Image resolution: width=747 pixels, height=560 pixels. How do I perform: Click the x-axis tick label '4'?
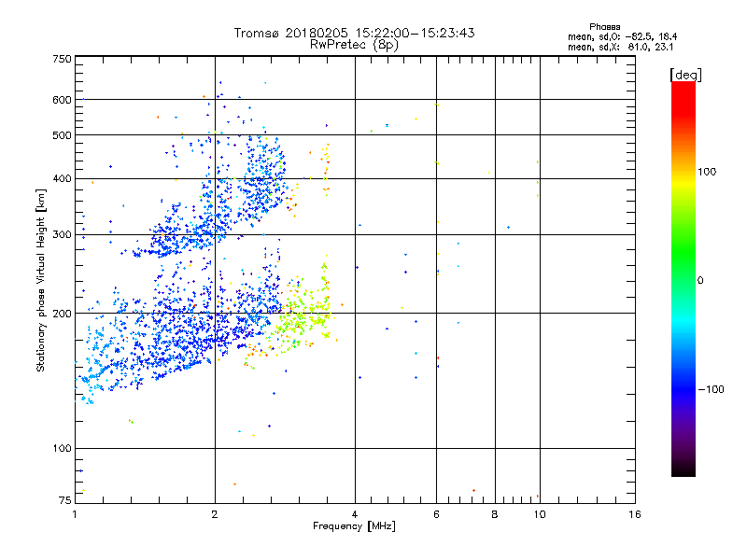pyautogui.click(x=355, y=514)
